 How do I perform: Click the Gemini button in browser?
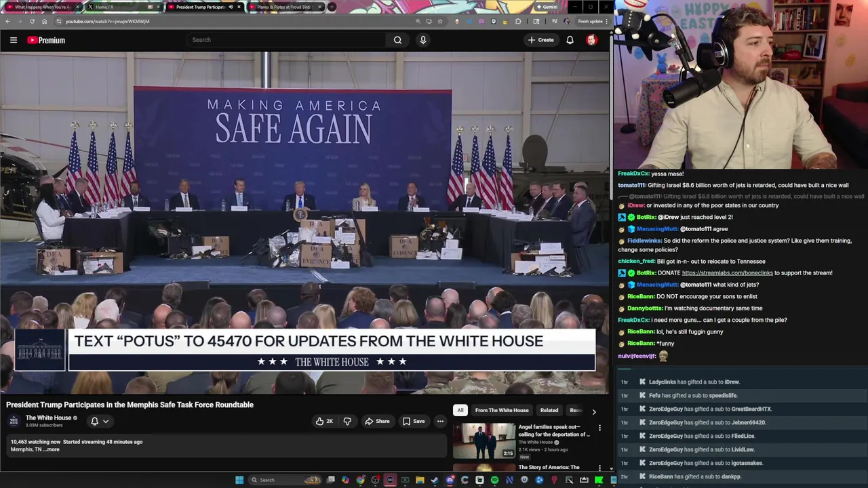[x=547, y=7]
